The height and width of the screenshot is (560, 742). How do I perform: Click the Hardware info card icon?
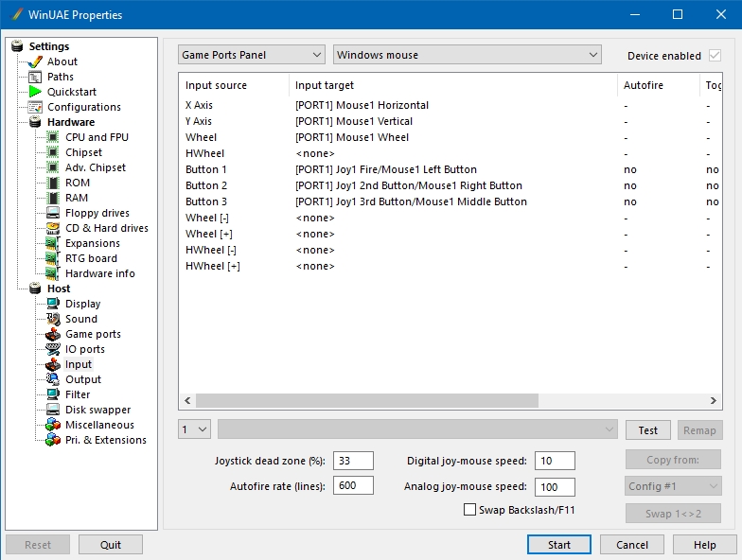[x=52, y=274]
